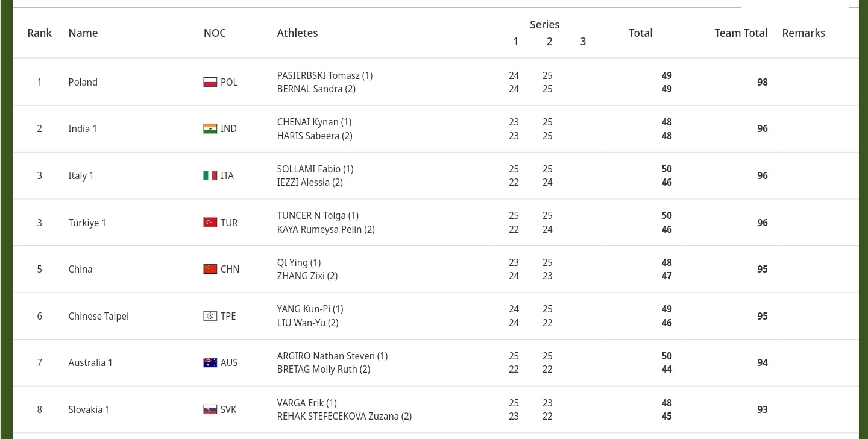The width and height of the screenshot is (868, 439).
Task: Click the Poland team name
Action: 83,82
